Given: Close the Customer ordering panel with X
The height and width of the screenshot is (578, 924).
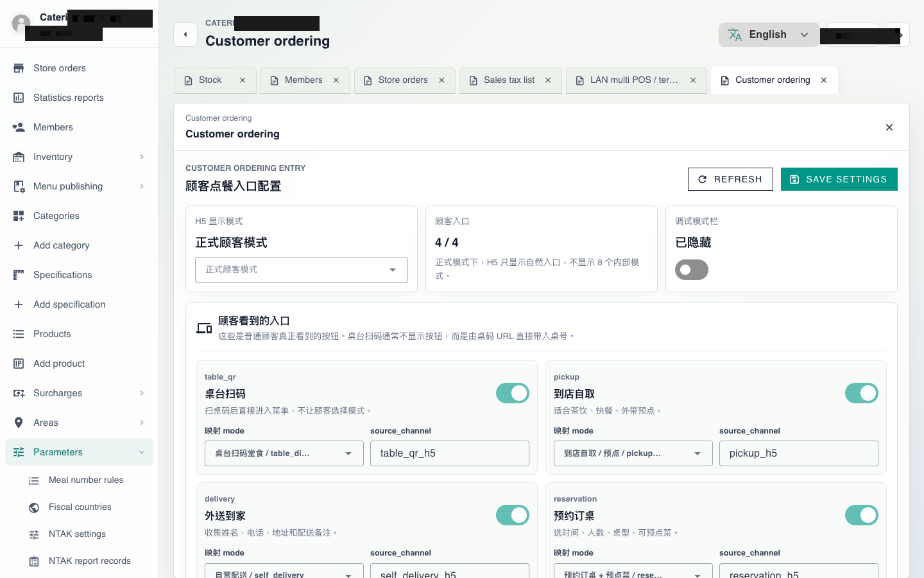Looking at the screenshot, I should click(889, 127).
